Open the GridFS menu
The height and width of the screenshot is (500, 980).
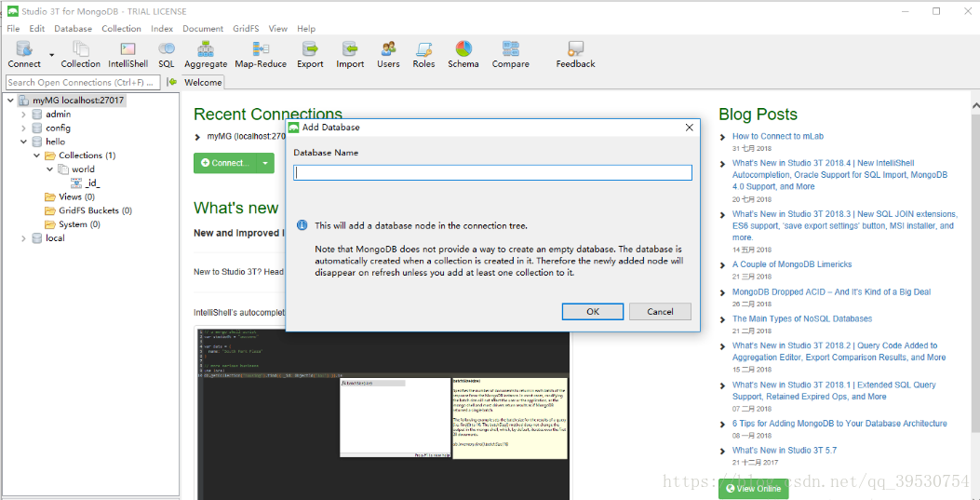click(x=247, y=28)
